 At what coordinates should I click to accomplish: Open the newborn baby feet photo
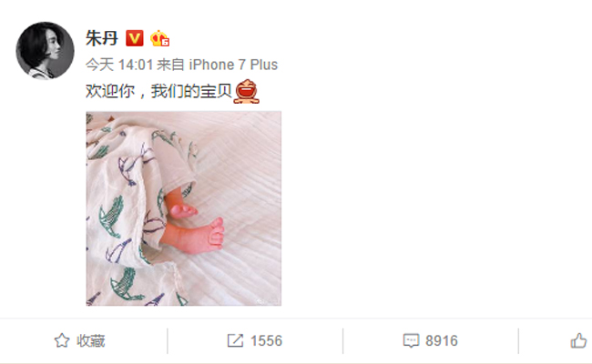[x=183, y=208]
